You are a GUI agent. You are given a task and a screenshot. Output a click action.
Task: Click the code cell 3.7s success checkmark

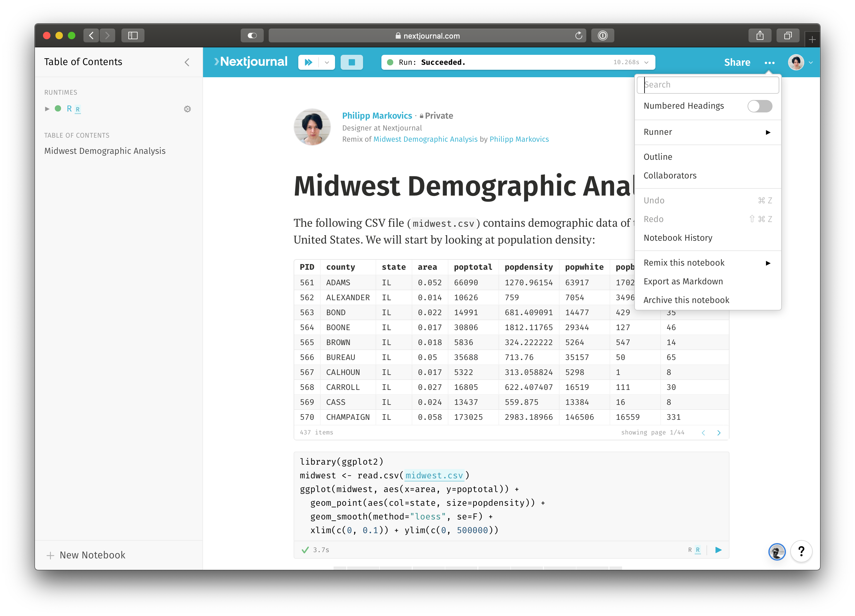click(x=305, y=550)
